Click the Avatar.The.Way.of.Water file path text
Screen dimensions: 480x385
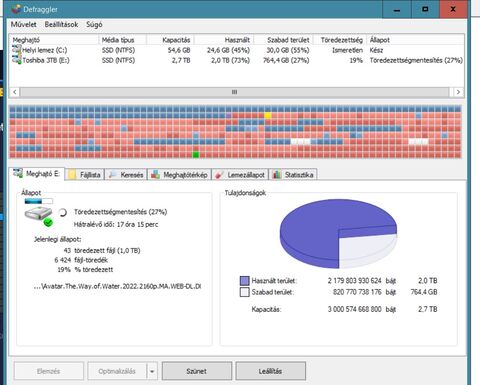(118, 286)
